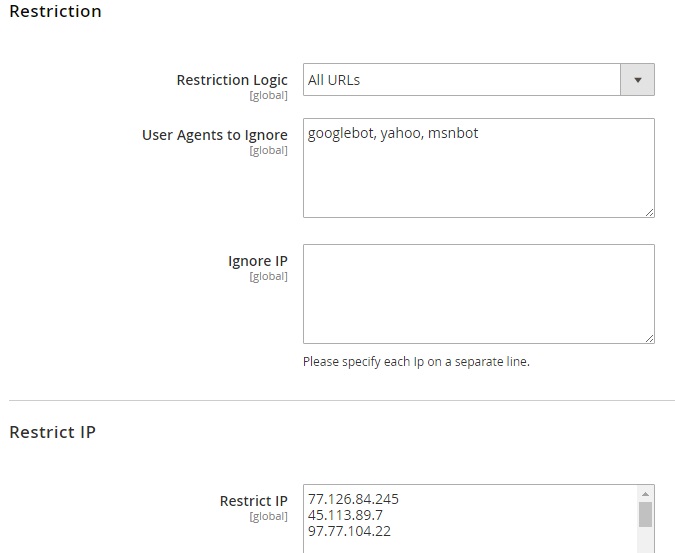Place cursor on IP 77.126.84.245 line
Viewport: 675px width, 553px height.
[x=353, y=499]
